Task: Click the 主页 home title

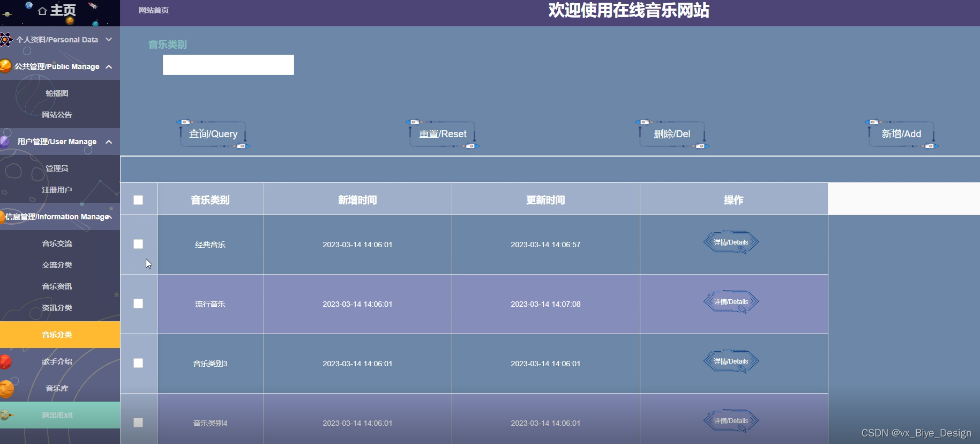Action: (x=63, y=10)
